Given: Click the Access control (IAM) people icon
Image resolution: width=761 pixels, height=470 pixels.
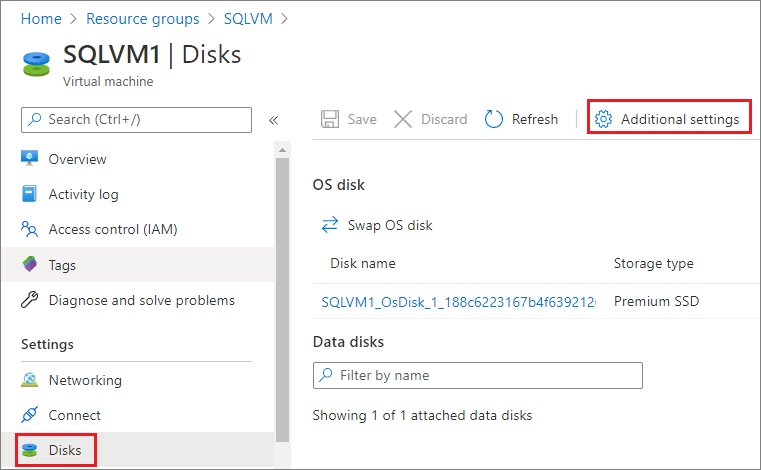Looking at the screenshot, I should (30, 230).
